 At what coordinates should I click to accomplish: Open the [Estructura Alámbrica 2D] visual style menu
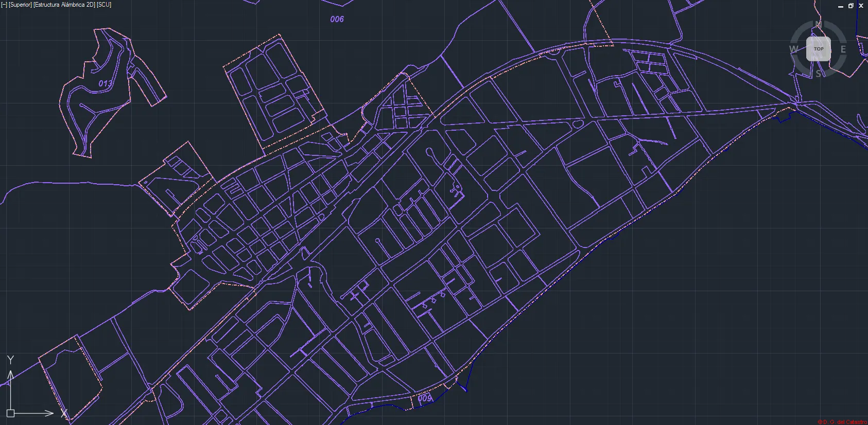(64, 5)
